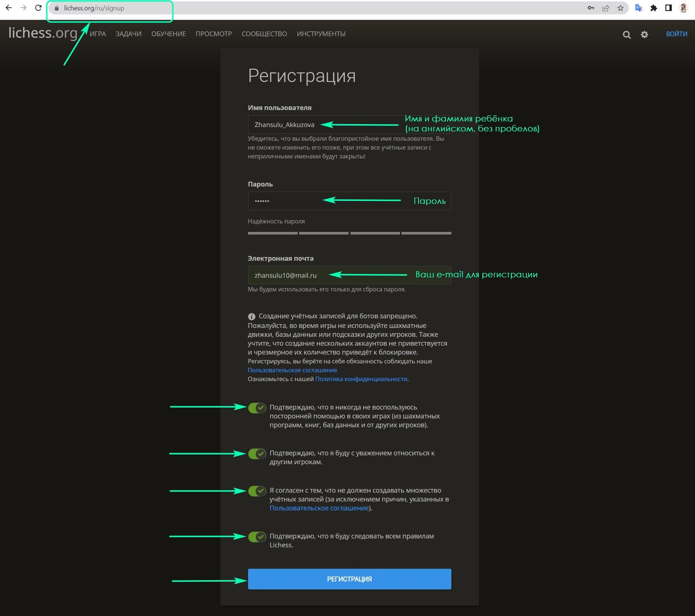This screenshot has height=616, width=695.
Task: Click the browser forward arrow
Action: tap(24, 8)
